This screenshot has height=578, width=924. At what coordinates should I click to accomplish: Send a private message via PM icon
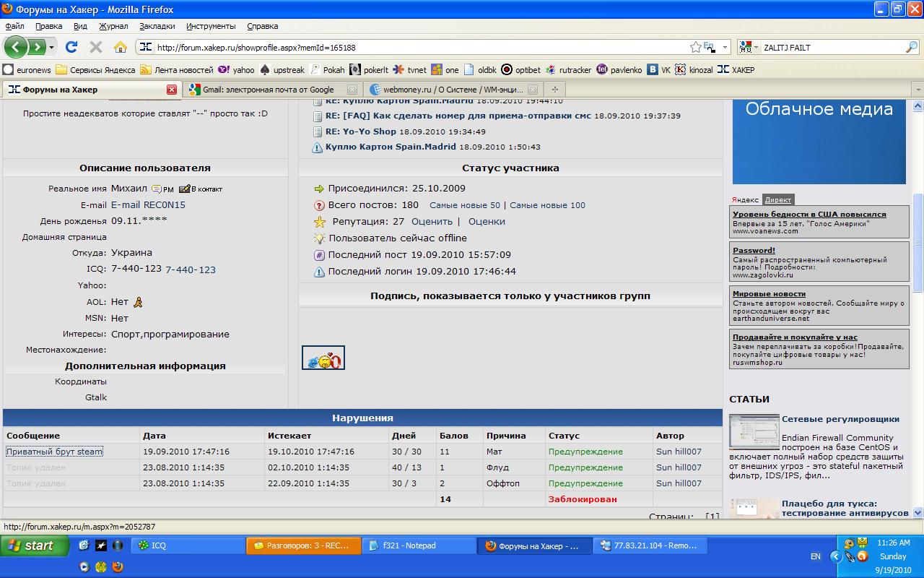(x=162, y=189)
